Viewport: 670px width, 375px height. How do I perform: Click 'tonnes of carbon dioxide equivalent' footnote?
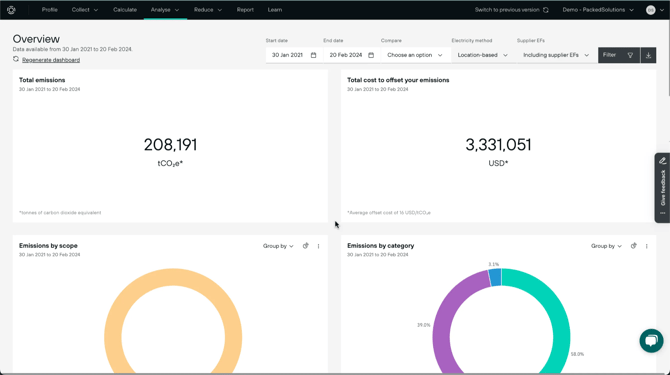coord(60,213)
